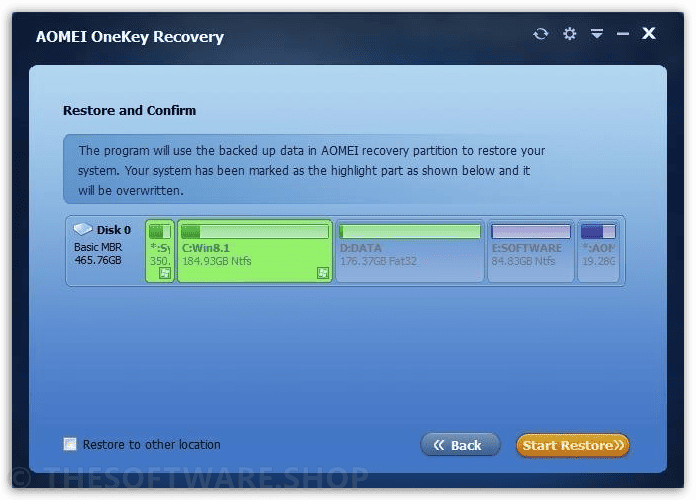696x500 pixels.
Task: Click the refresh icon in title bar
Action: coord(540,34)
